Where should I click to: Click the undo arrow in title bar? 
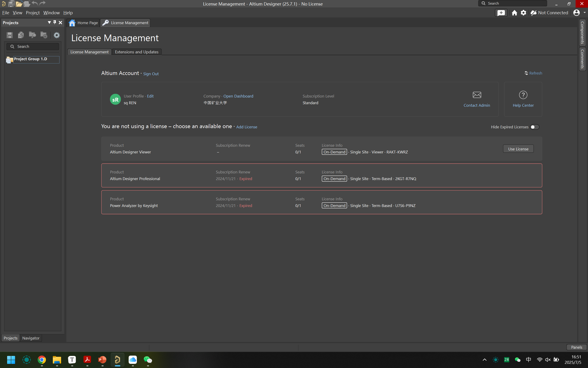pyautogui.click(x=35, y=3)
